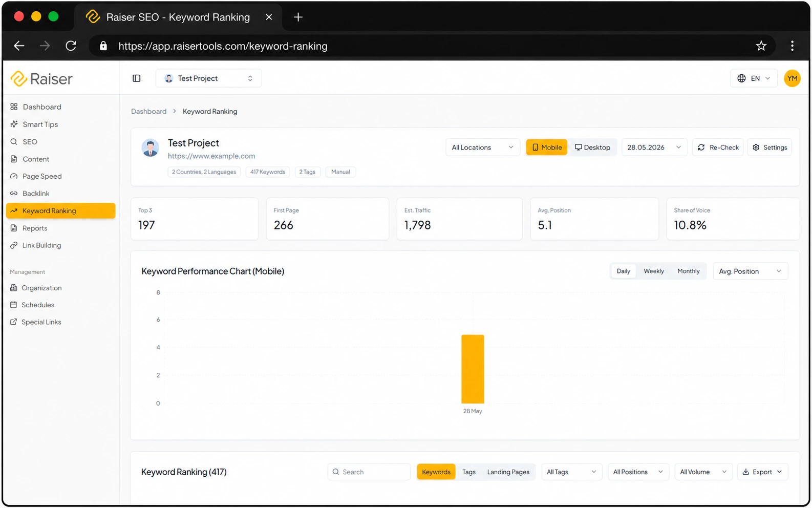
Task: Click the 'Manual' badge
Action: click(340, 172)
